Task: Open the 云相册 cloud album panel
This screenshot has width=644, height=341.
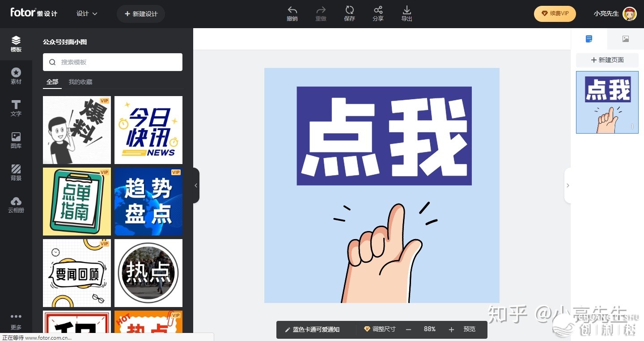Action: click(16, 205)
